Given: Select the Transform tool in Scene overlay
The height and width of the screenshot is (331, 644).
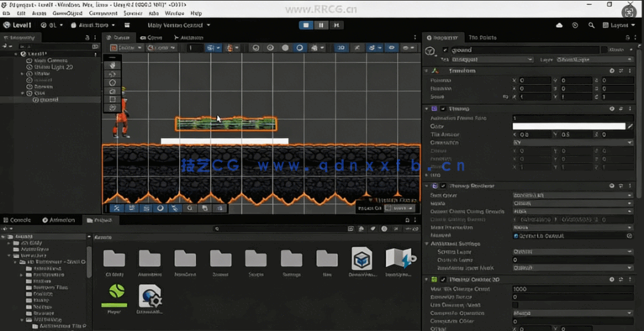Looking at the screenshot, I should (x=113, y=108).
